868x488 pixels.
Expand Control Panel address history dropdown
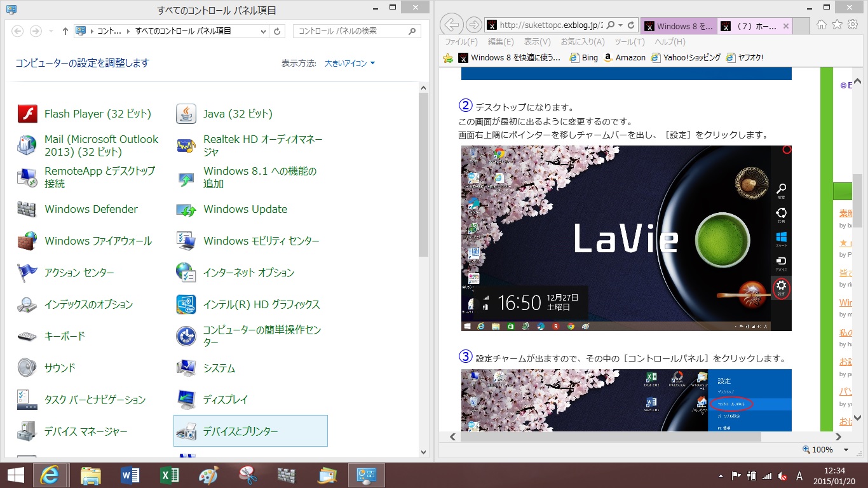264,31
